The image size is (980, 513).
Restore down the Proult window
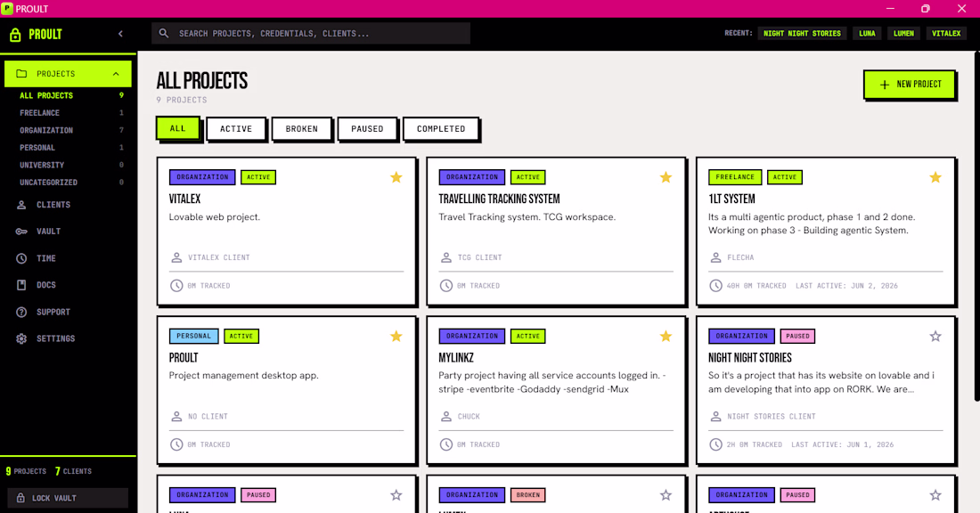(x=925, y=9)
